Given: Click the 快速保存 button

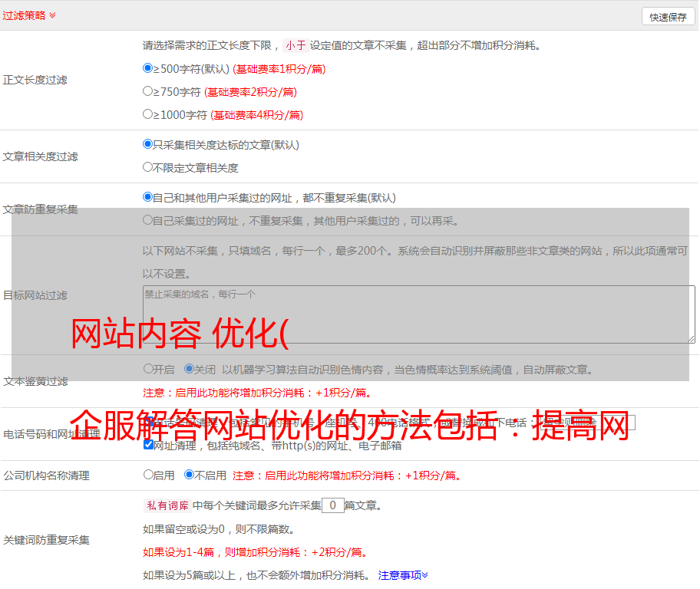Looking at the screenshot, I should tap(668, 17).
